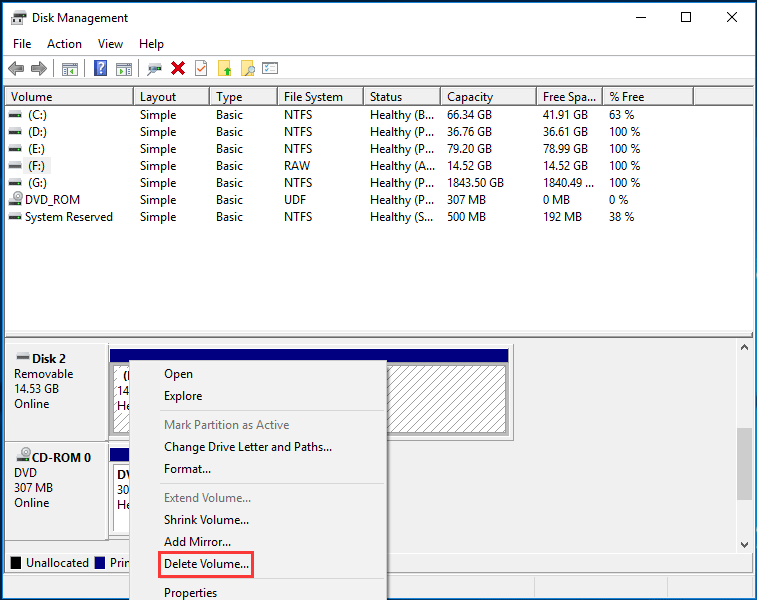Click the checkmark document toolbar icon
The width and height of the screenshot is (757, 600).
201,68
